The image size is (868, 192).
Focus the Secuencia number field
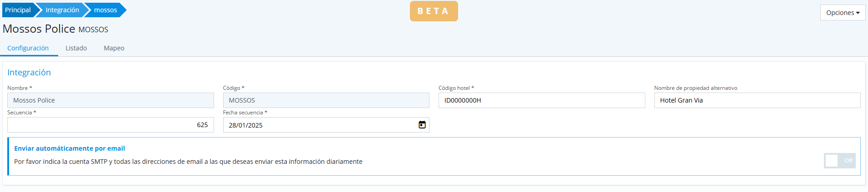pos(110,125)
